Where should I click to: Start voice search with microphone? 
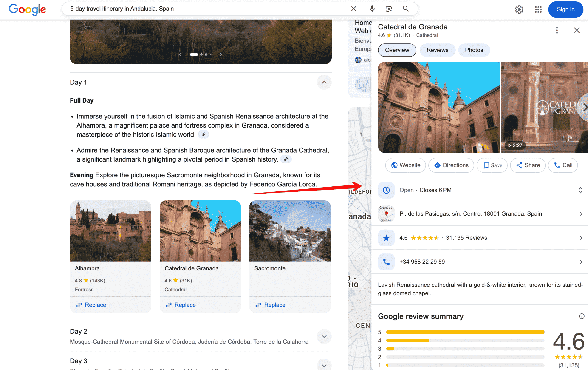372,9
